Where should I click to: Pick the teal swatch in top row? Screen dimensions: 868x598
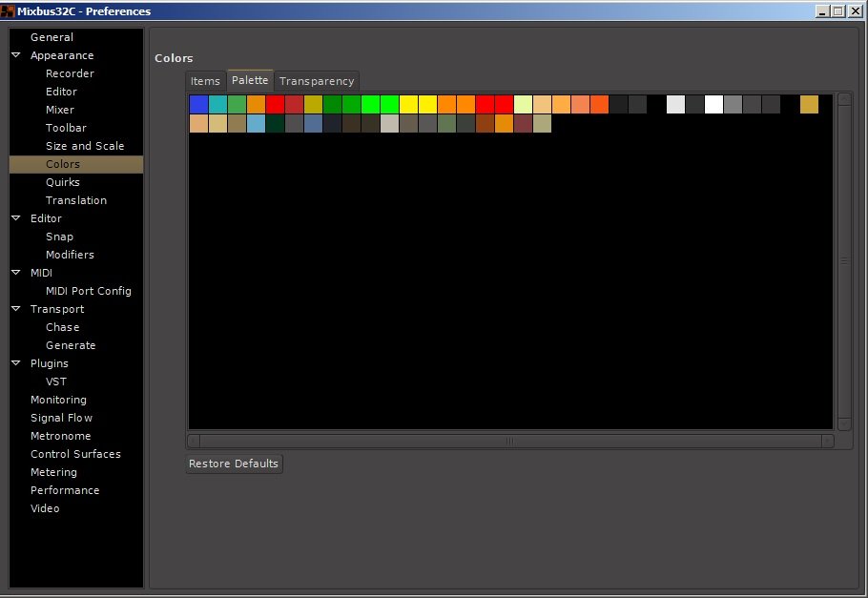pyautogui.click(x=217, y=104)
